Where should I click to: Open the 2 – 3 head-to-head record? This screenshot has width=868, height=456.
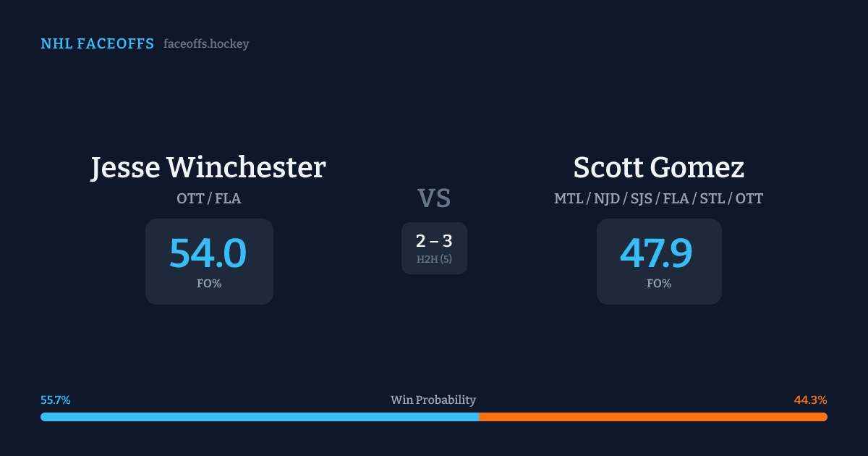click(434, 241)
